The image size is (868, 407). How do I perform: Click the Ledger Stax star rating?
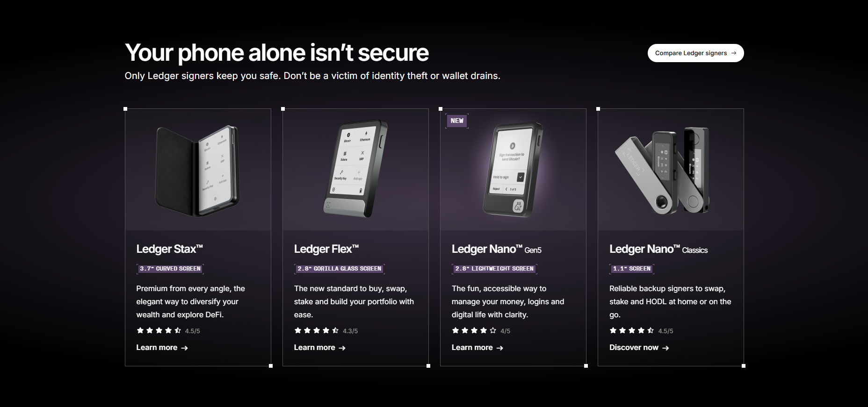click(x=159, y=331)
